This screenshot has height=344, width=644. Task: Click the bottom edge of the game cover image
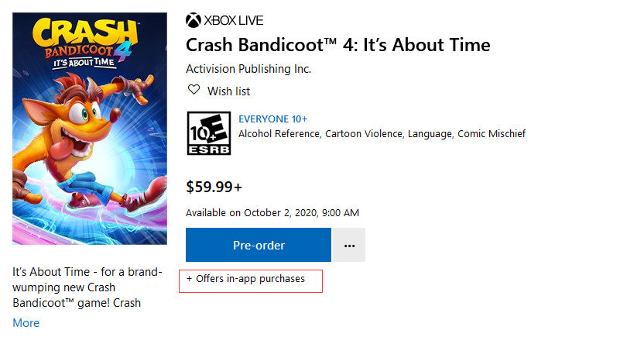pyautogui.click(x=90, y=243)
